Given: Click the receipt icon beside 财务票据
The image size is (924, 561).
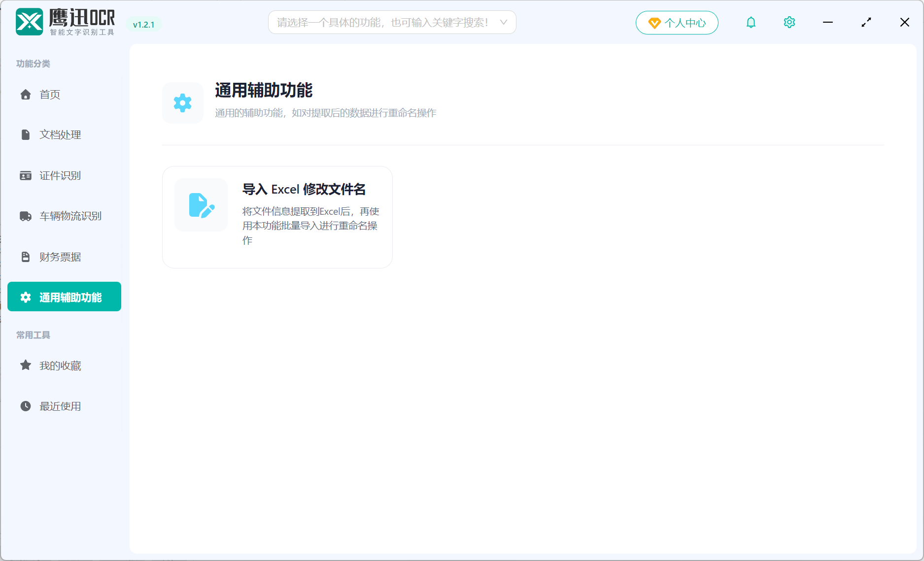Looking at the screenshot, I should [x=26, y=257].
